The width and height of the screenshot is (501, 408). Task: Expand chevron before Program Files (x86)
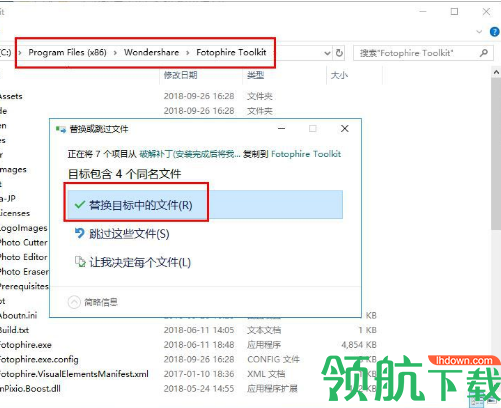pyautogui.click(x=20, y=53)
